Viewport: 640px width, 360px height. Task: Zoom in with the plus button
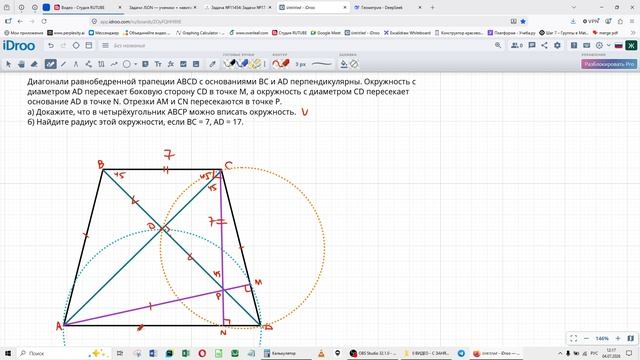tap(618, 338)
